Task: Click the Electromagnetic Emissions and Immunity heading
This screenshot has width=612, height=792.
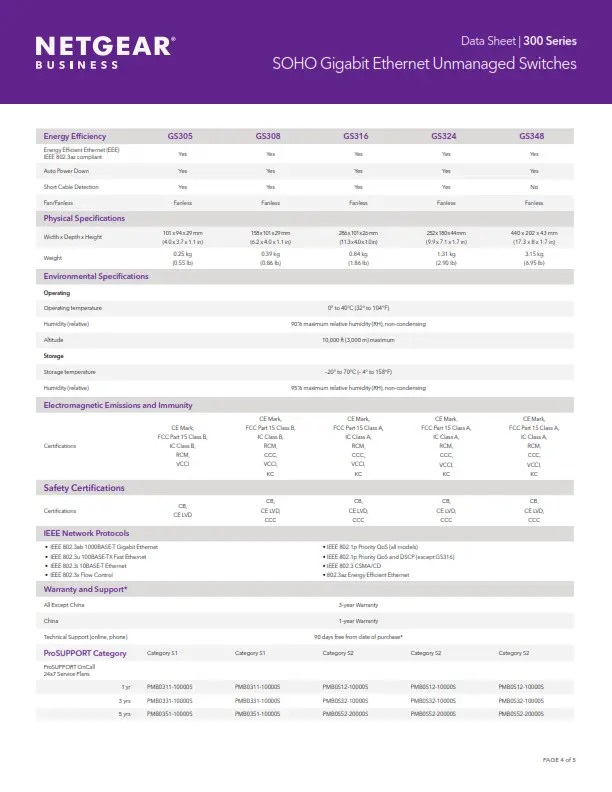Action: [118, 405]
